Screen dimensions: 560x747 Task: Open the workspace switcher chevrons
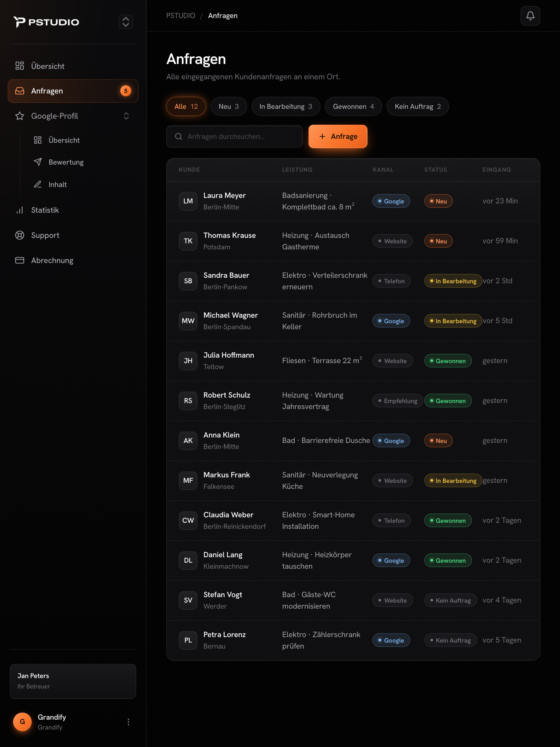click(x=126, y=22)
